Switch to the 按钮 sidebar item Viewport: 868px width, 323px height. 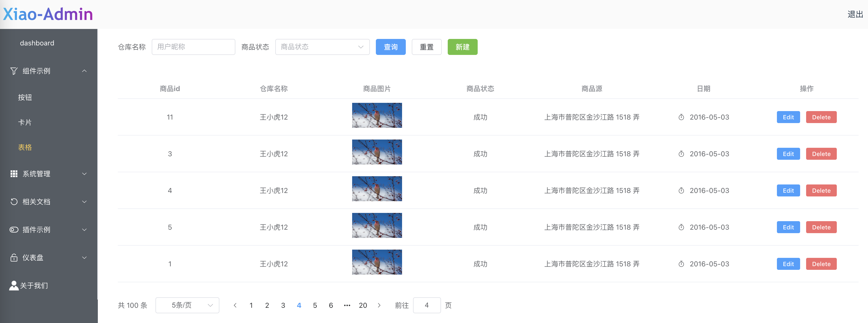point(25,97)
